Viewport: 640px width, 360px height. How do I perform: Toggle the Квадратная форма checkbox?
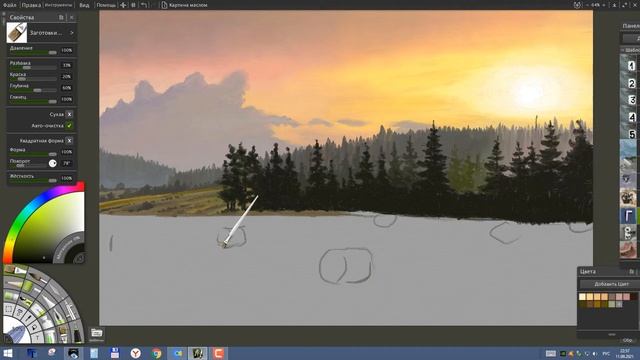click(x=69, y=140)
